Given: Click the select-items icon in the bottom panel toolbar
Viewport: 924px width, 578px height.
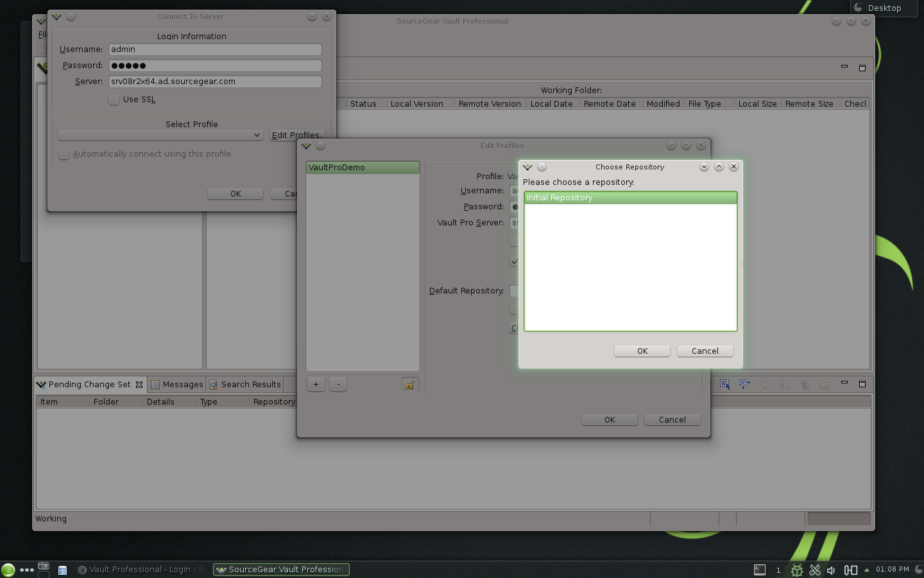Looking at the screenshot, I should [724, 385].
